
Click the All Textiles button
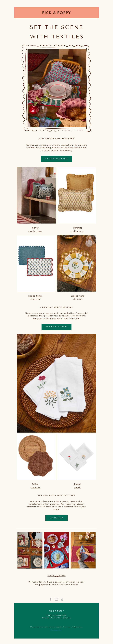tap(56, 518)
